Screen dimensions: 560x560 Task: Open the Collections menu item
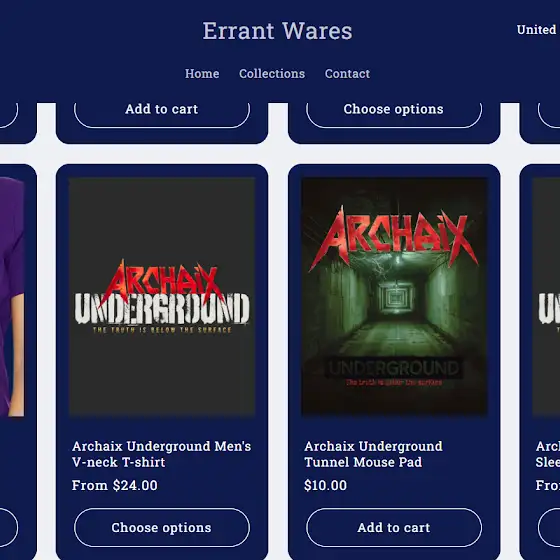coord(272,74)
